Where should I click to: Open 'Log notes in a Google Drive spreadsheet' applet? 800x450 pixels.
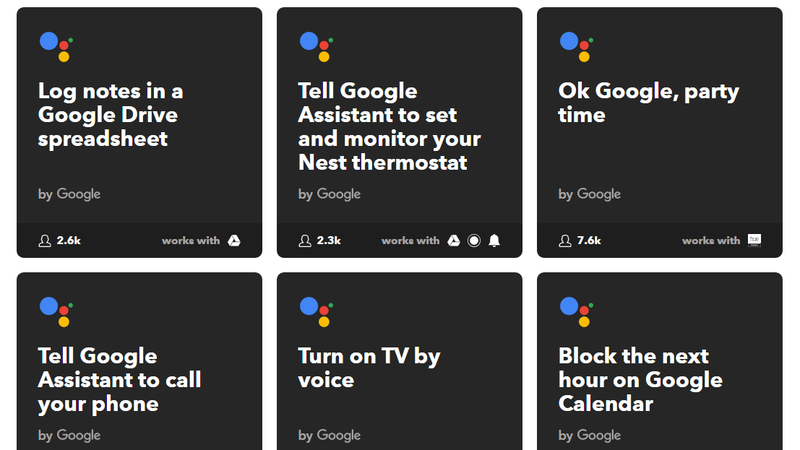pos(111,115)
